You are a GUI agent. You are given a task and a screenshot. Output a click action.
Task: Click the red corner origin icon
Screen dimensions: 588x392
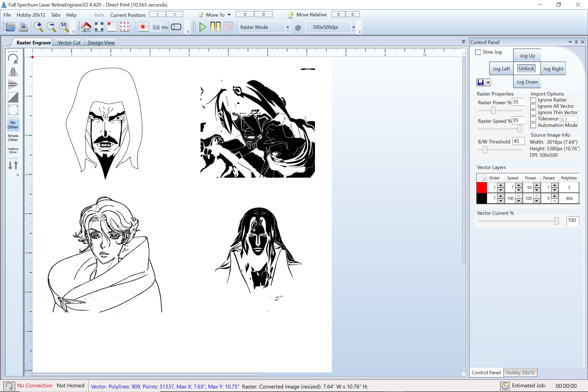(x=112, y=27)
